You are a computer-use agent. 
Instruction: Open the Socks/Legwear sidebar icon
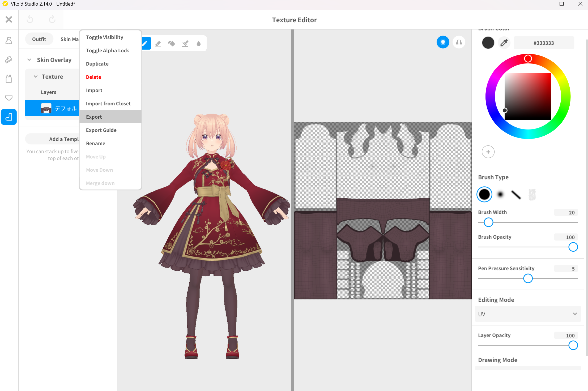[9, 117]
